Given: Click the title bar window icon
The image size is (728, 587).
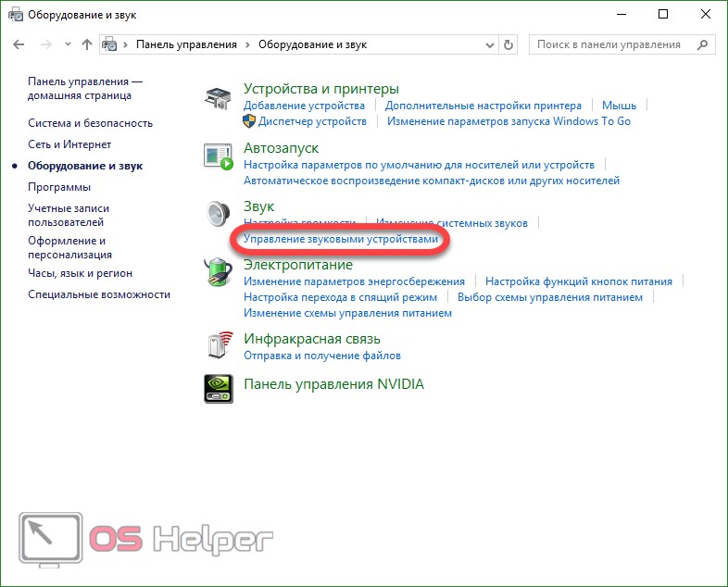Looking at the screenshot, I should 16,15.
